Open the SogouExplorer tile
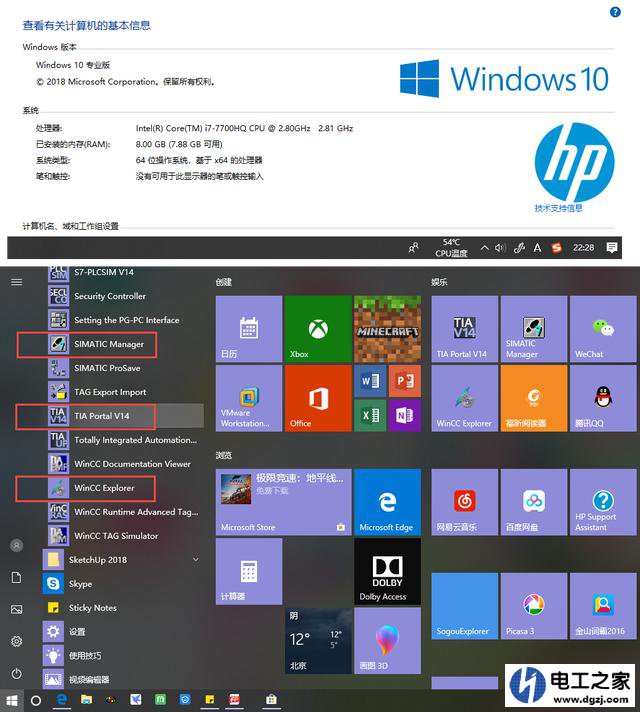The width and height of the screenshot is (640, 712). tap(465, 606)
